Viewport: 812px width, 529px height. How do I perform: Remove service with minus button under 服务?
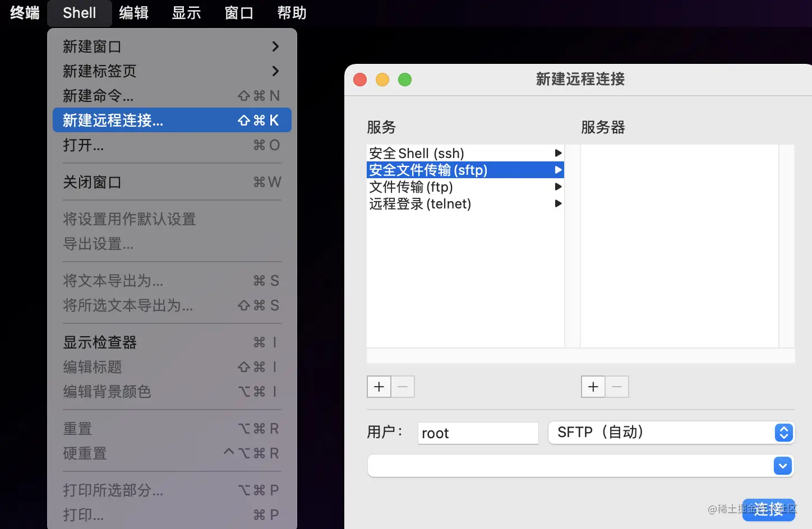coord(403,387)
